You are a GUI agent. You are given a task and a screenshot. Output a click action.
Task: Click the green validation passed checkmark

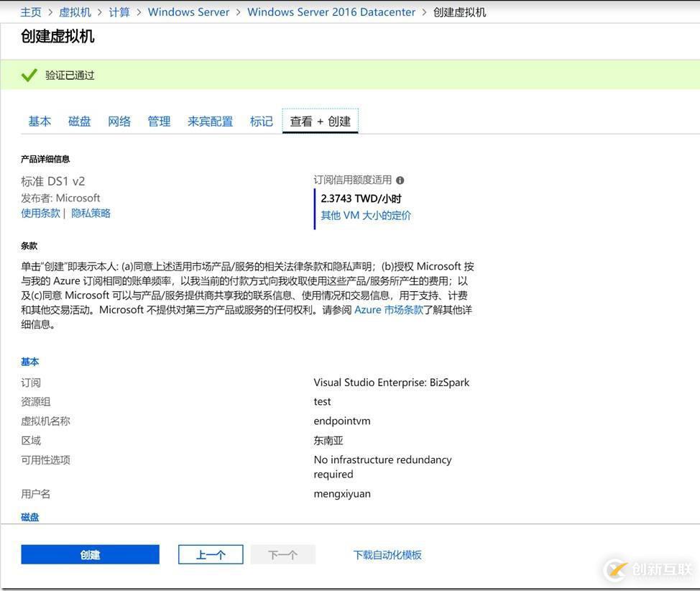(x=29, y=75)
